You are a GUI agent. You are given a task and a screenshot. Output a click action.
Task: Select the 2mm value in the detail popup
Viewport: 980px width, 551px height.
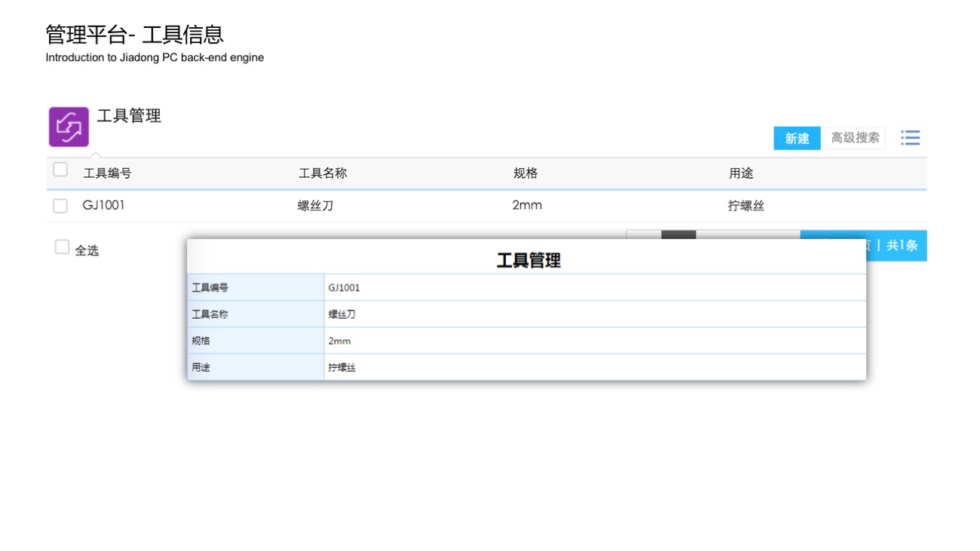pyautogui.click(x=339, y=341)
